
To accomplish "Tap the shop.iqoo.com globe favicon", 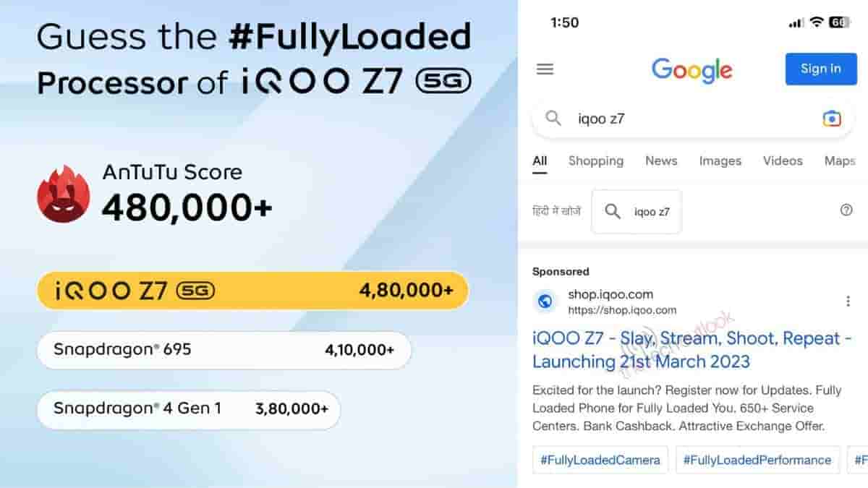I will pyautogui.click(x=545, y=301).
